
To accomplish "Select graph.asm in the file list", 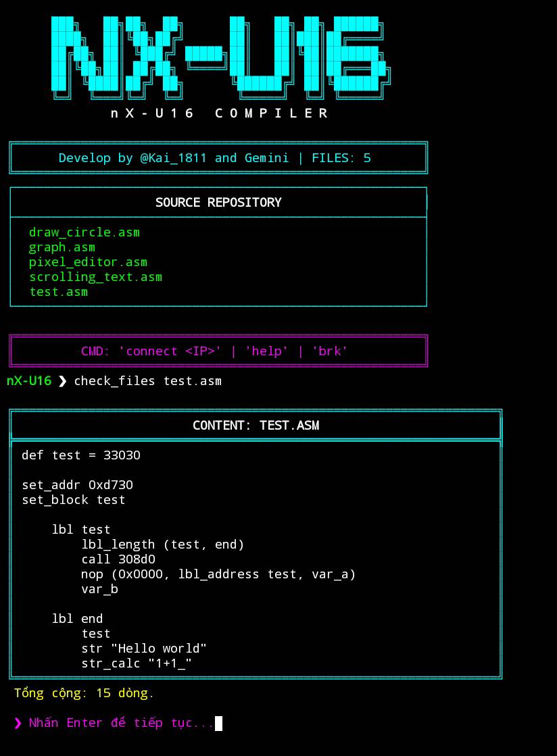I will (62, 247).
